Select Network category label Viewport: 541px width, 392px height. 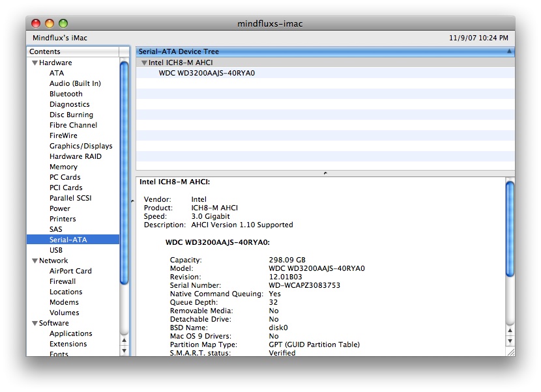pyautogui.click(x=53, y=260)
